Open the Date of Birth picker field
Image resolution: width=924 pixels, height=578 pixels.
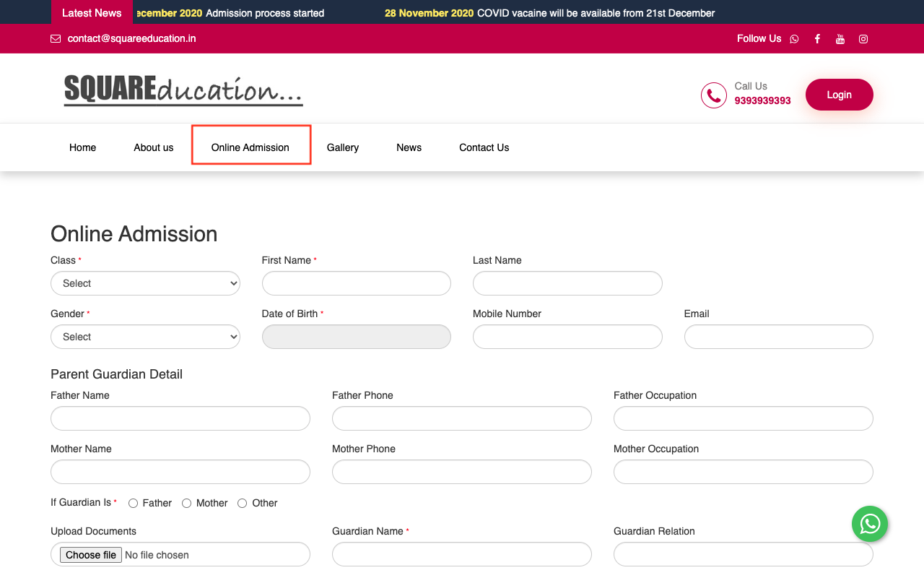click(356, 337)
